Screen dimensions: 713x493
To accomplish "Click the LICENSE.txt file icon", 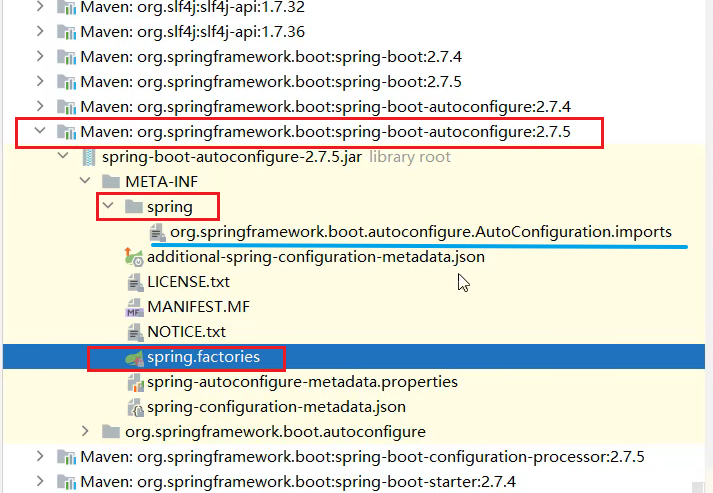I will pos(134,282).
